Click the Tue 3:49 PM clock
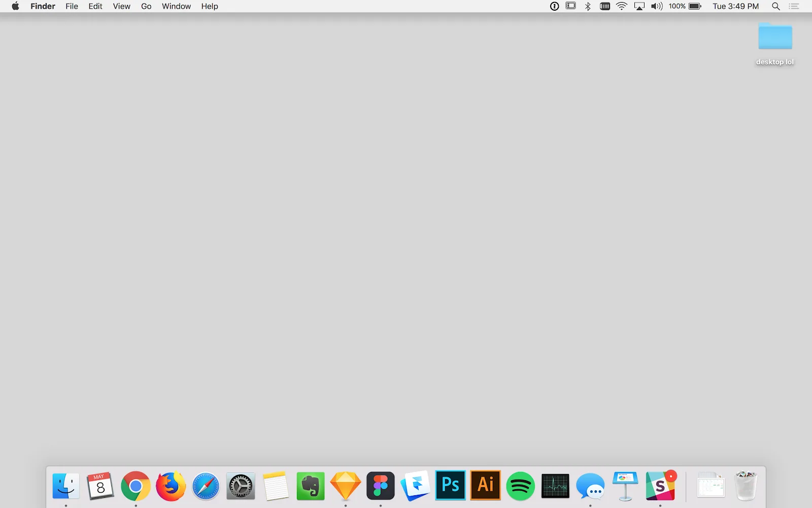 point(736,6)
